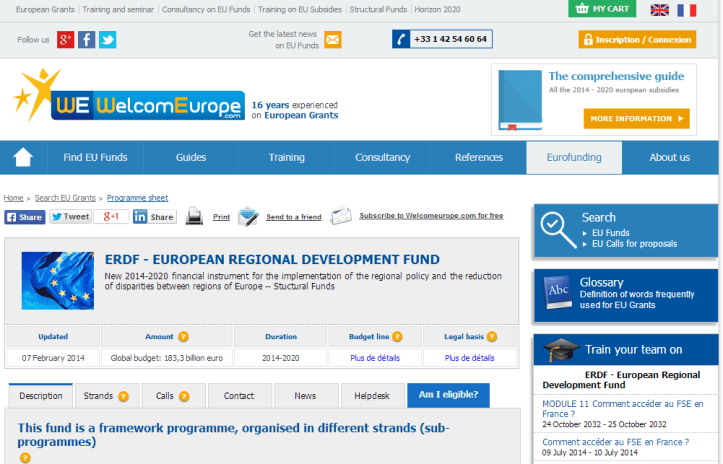Click the orange newsletter envelope icon
The width and height of the screenshot is (723, 464).
[333, 40]
